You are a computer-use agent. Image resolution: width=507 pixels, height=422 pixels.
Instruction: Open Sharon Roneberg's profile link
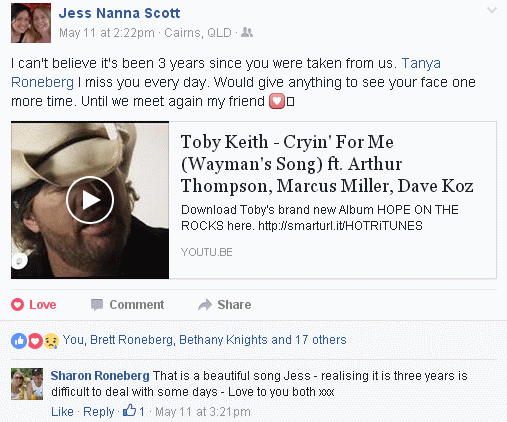[100, 376]
